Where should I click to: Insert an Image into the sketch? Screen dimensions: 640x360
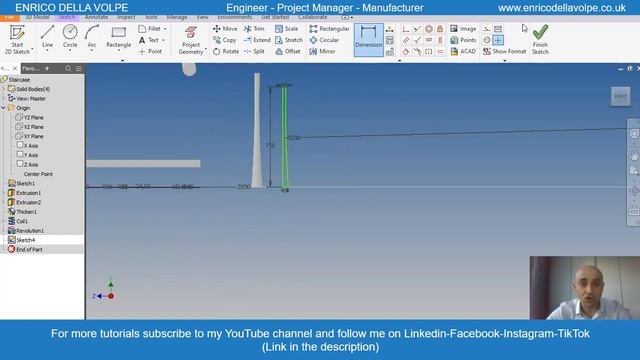coord(463,29)
